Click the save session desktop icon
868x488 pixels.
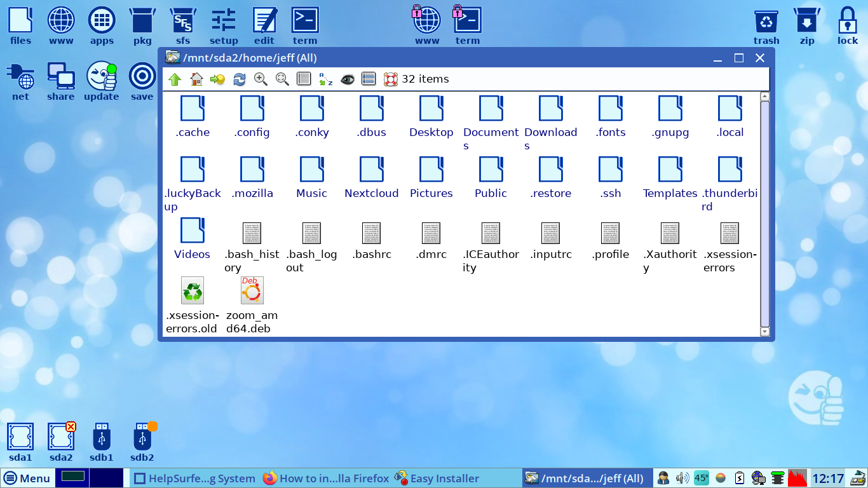142,81
